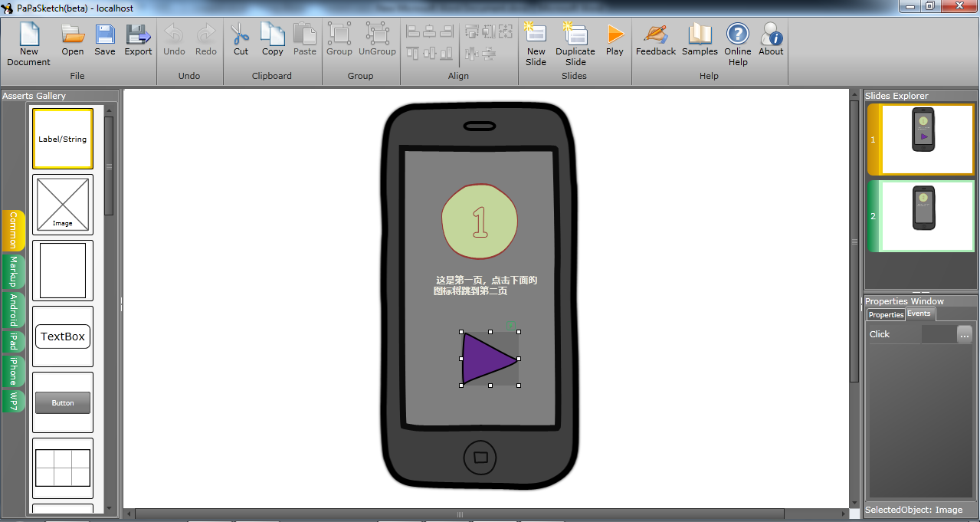Distribute objects horizontally
The width and height of the screenshot is (980, 522).
pyautogui.click(x=472, y=53)
